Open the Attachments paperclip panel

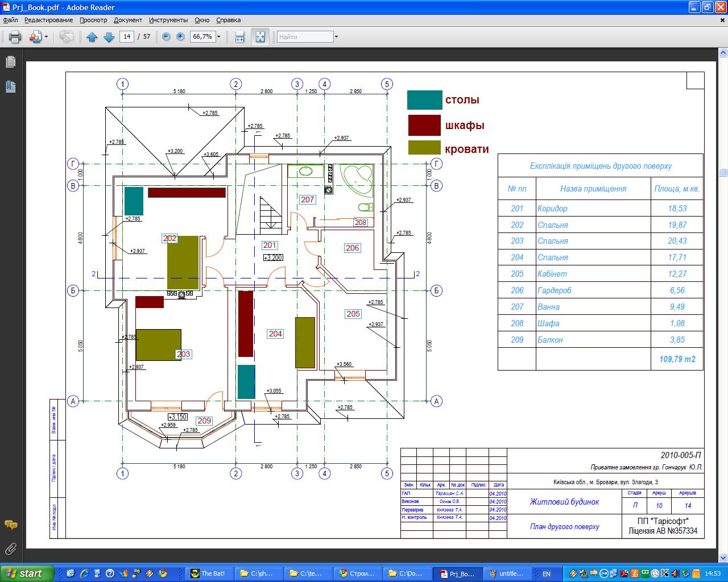[x=11, y=549]
